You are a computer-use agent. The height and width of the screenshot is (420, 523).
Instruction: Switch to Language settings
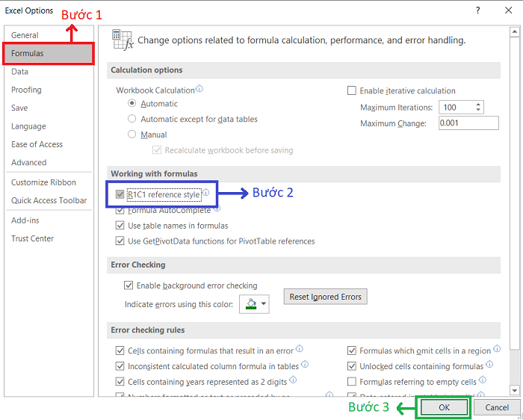(49, 126)
